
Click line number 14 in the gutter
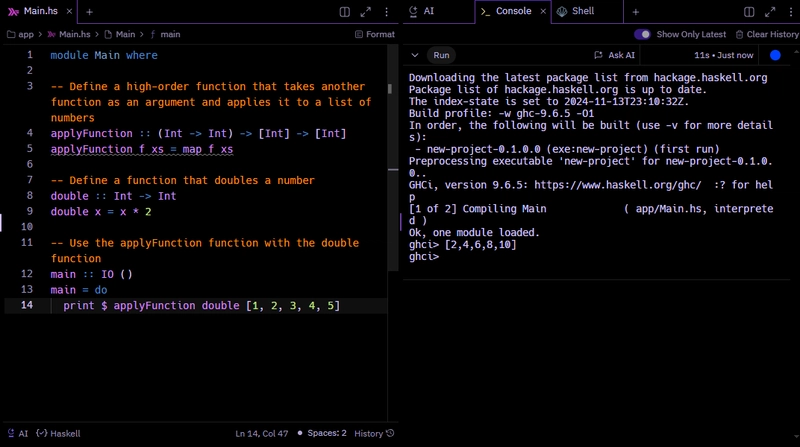(x=27, y=305)
